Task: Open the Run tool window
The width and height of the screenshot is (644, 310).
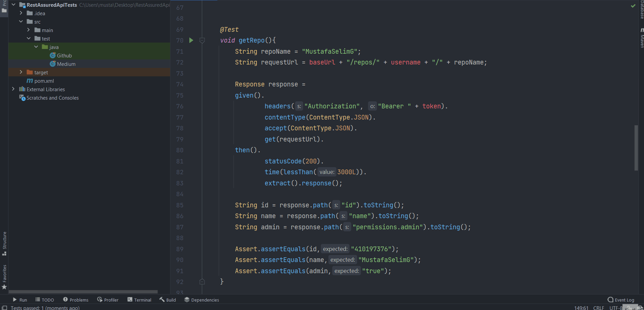Action: 20,300
